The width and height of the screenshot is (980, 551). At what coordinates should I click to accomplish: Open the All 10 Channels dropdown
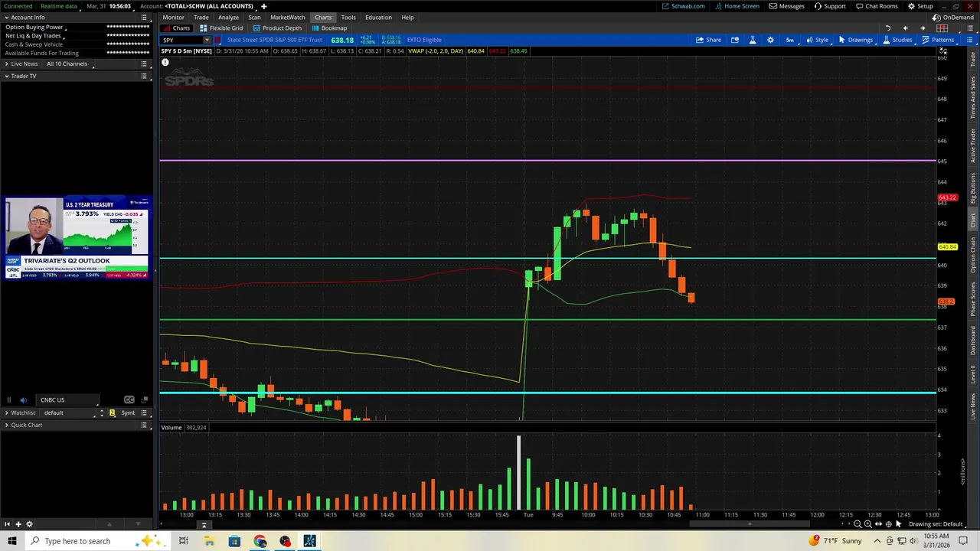[x=70, y=64]
